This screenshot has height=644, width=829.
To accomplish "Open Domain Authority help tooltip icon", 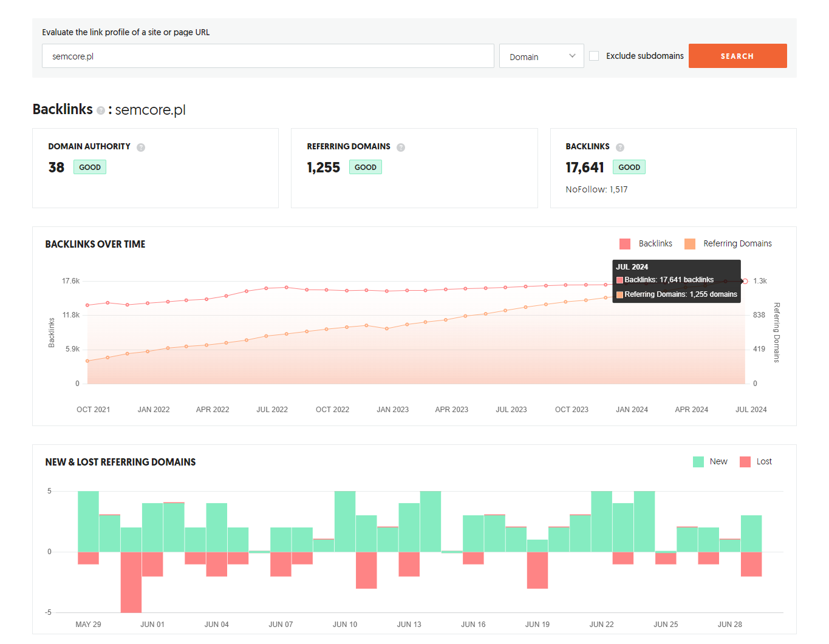I will tap(141, 147).
